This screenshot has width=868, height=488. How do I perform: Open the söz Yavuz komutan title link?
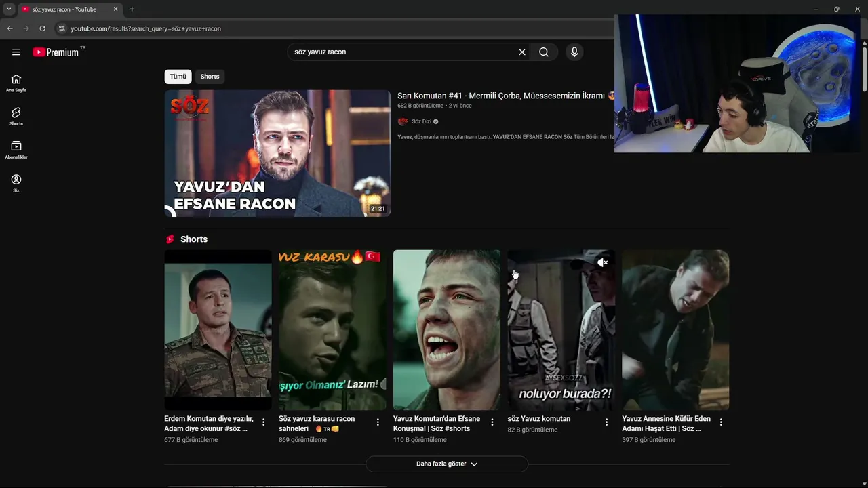point(539,419)
